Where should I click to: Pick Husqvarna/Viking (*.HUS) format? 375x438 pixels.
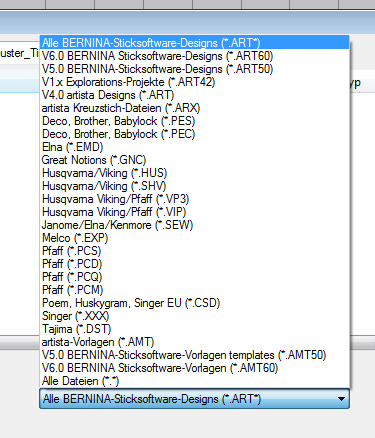coord(195,173)
